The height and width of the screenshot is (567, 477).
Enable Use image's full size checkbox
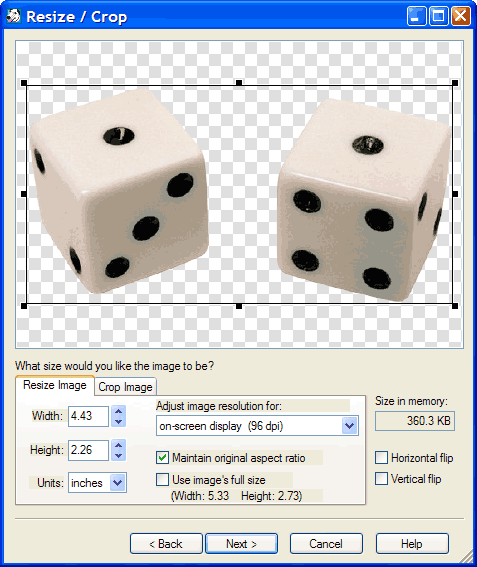click(162, 479)
